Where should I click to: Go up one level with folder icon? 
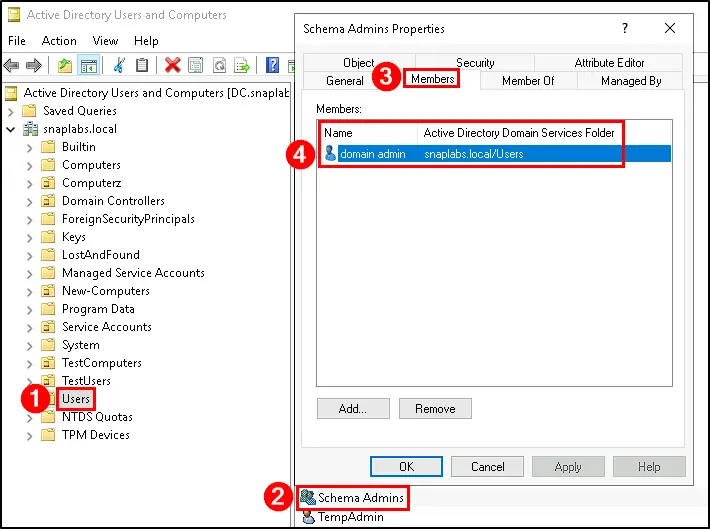click(65, 66)
